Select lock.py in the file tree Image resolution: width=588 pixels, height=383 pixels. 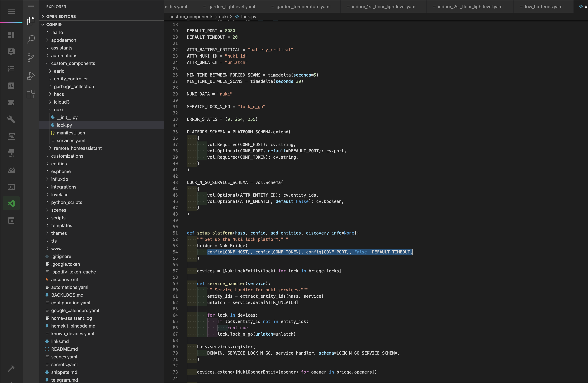(x=102, y=125)
